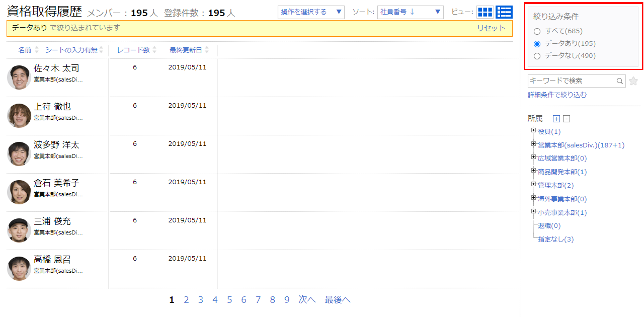Click the 次へ pagination link
The width and height of the screenshot is (644, 317).
tap(307, 299)
